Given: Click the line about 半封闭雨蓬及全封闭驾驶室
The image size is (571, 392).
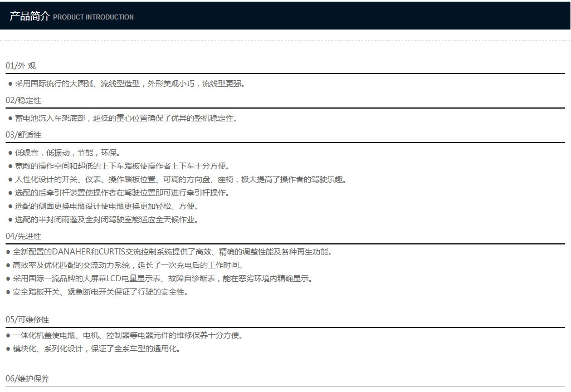Looking at the screenshot, I should coord(104,220).
